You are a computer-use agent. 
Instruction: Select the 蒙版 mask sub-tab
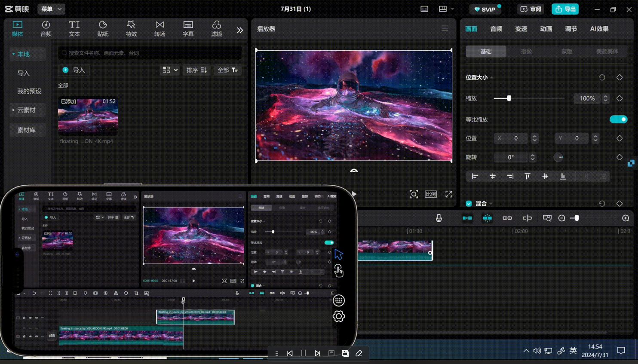(567, 52)
